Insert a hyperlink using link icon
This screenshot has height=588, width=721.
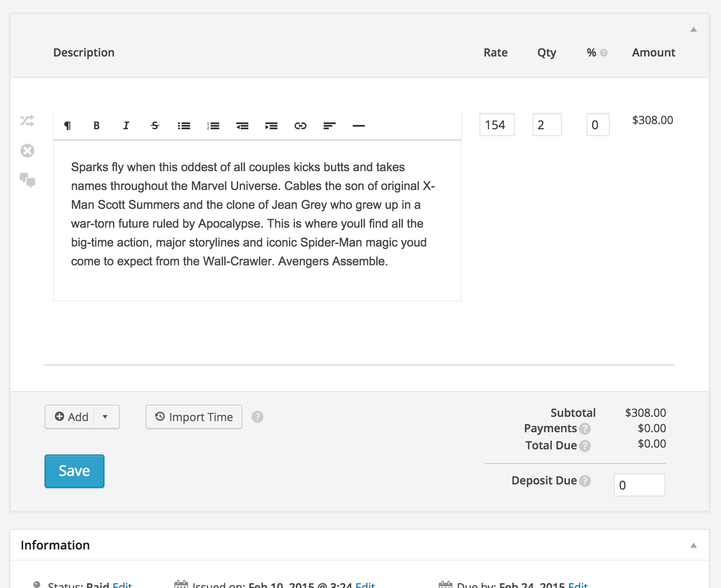pos(301,125)
